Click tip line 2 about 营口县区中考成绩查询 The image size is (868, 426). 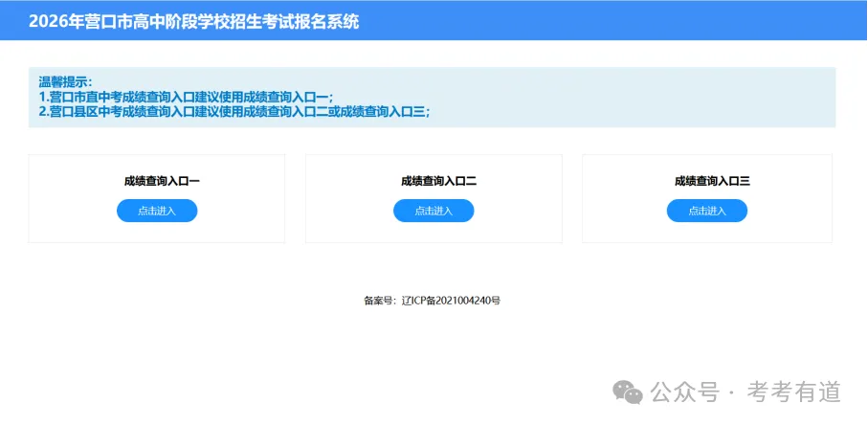tap(234, 111)
